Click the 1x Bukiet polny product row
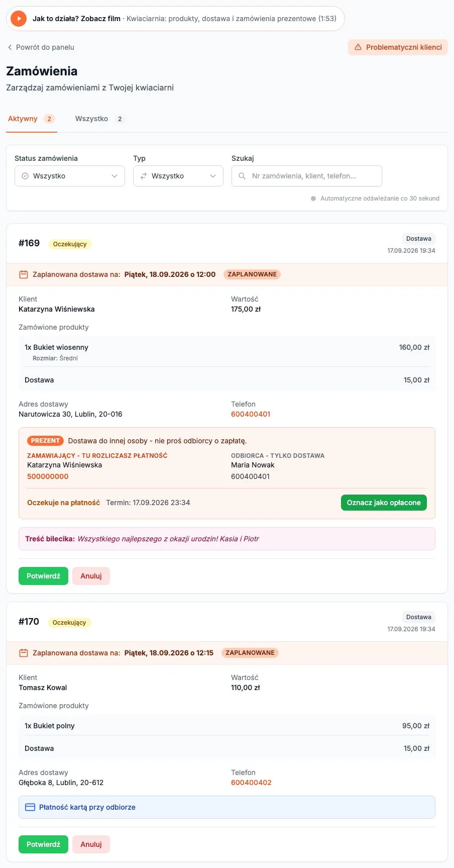This screenshot has height=868, width=454. [227, 726]
